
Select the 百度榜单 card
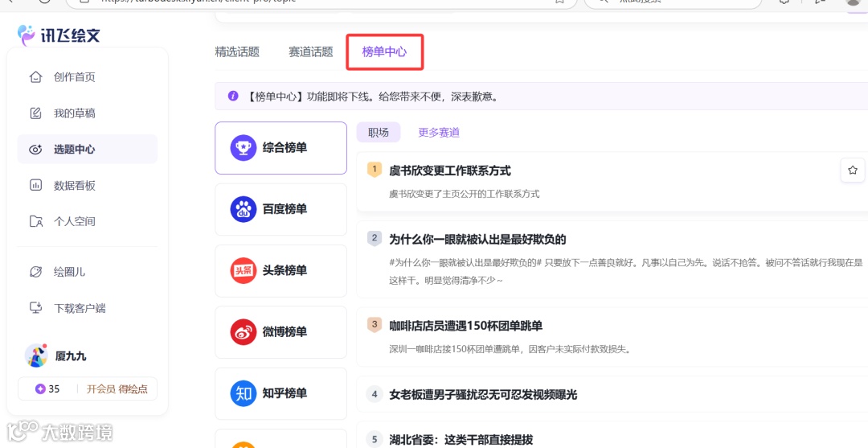(x=280, y=209)
